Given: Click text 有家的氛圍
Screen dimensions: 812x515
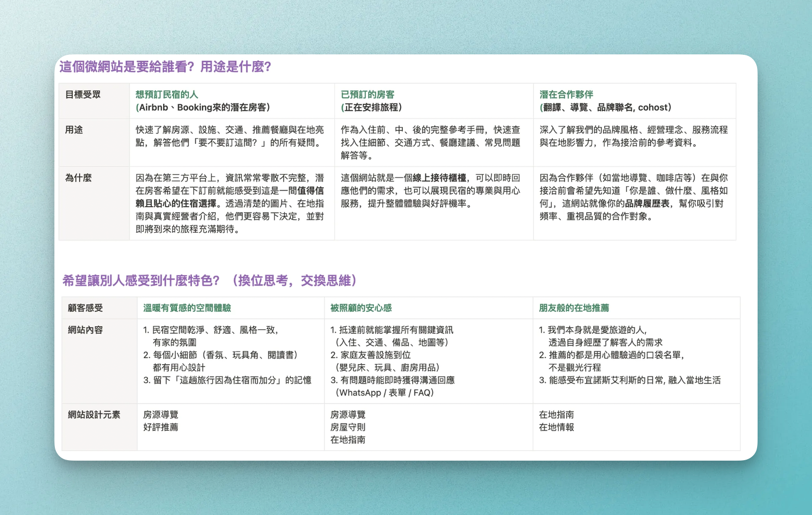Looking at the screenshot, I should [x=175, y=342].
